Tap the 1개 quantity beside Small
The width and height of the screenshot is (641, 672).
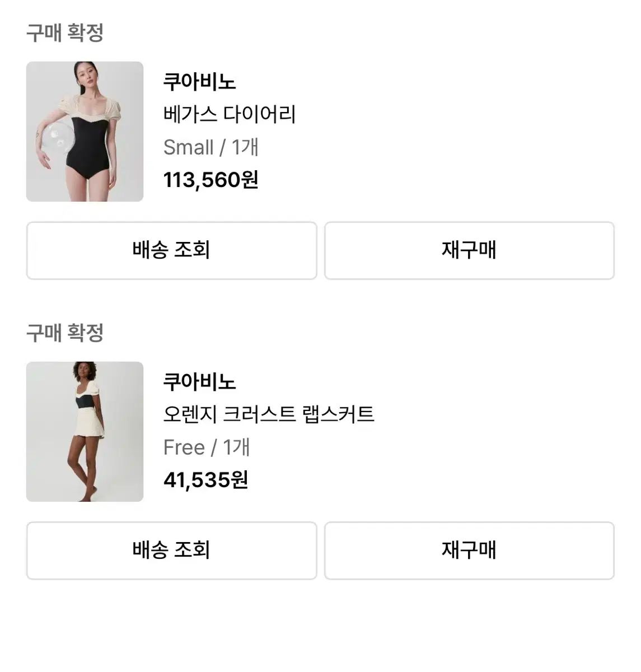click(x=245, y=148)
